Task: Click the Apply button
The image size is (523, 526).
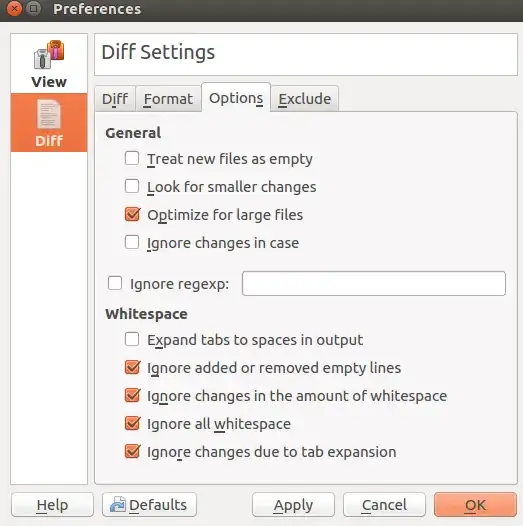Action: (293, 505)
